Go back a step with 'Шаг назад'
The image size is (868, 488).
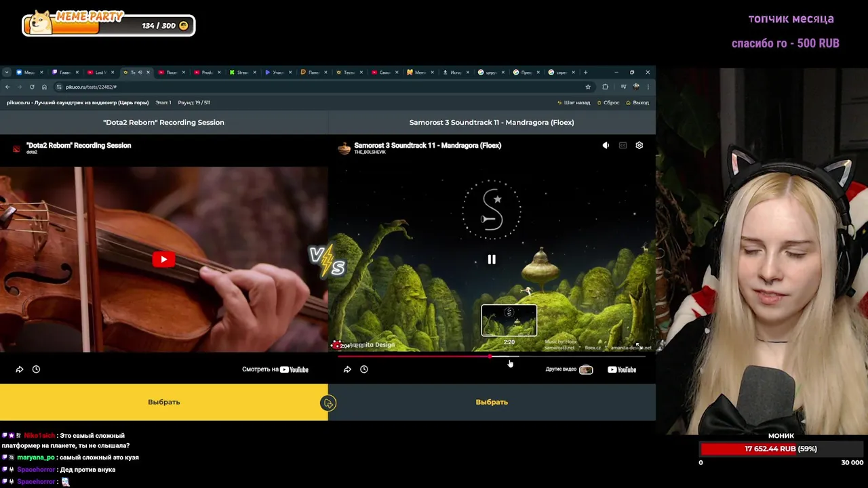[574, 103]
